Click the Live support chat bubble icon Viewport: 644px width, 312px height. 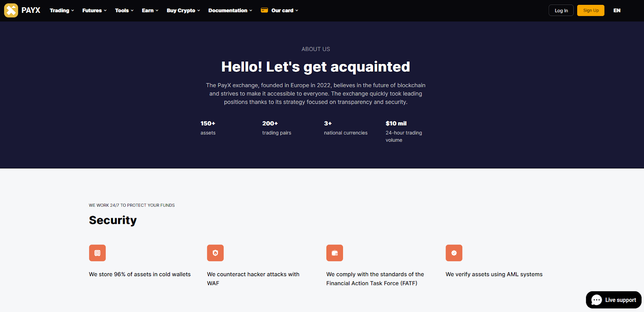pyautogui.click(x=597, y=300)
